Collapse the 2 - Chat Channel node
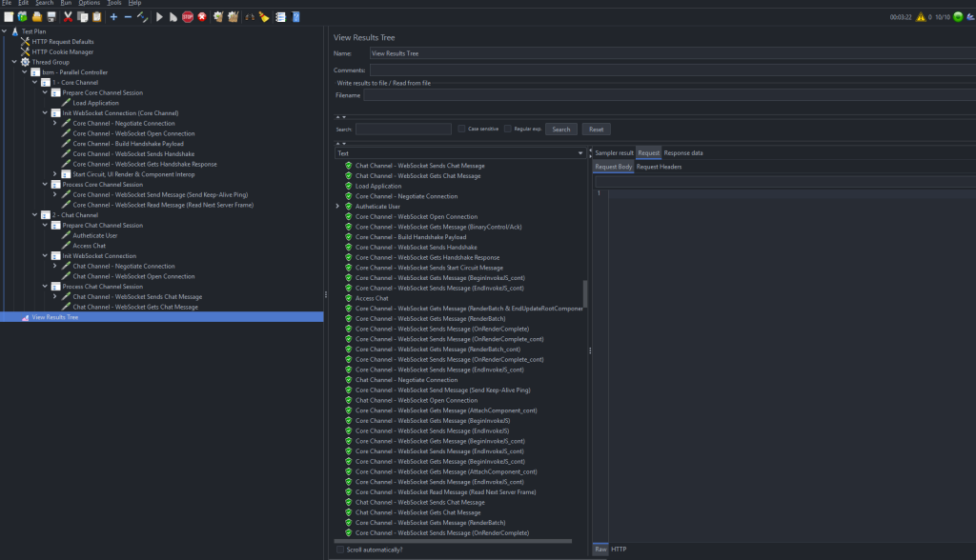The height and width of the screenshot is (560, 976). pos(35,214)
